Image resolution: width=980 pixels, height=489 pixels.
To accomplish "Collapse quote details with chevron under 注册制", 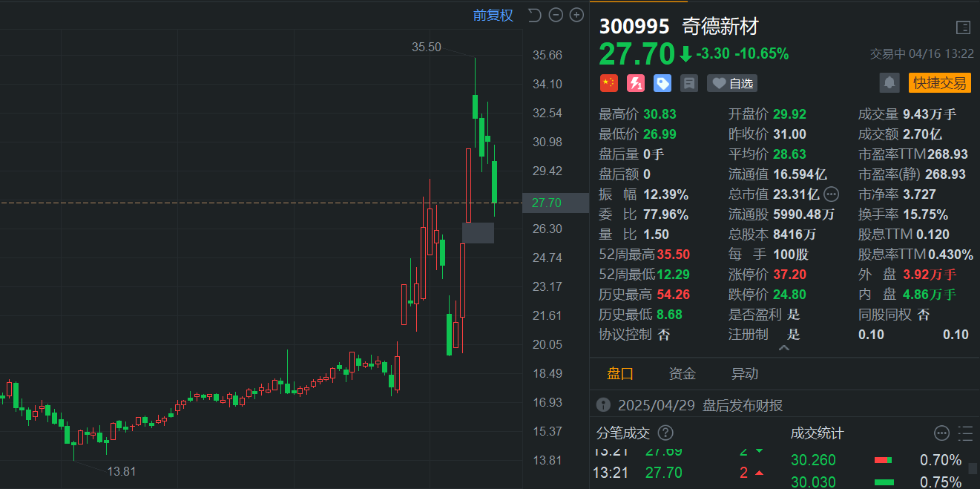I will click(784, 347).
